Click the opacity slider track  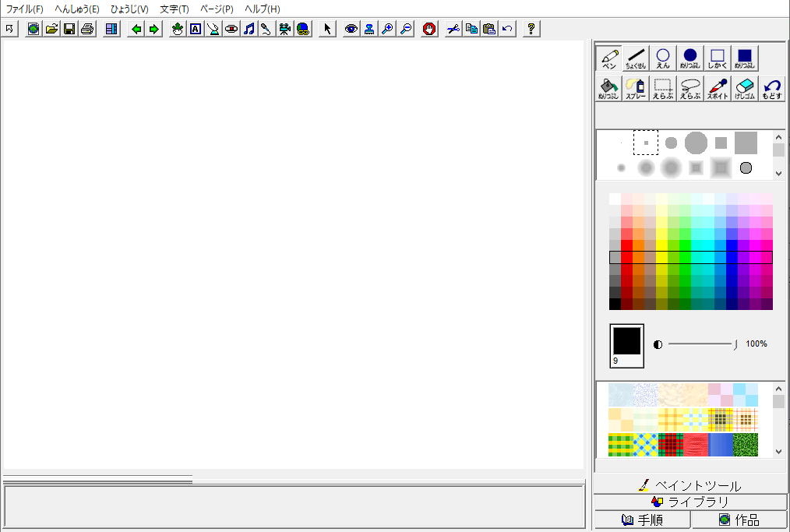point(700,344)
